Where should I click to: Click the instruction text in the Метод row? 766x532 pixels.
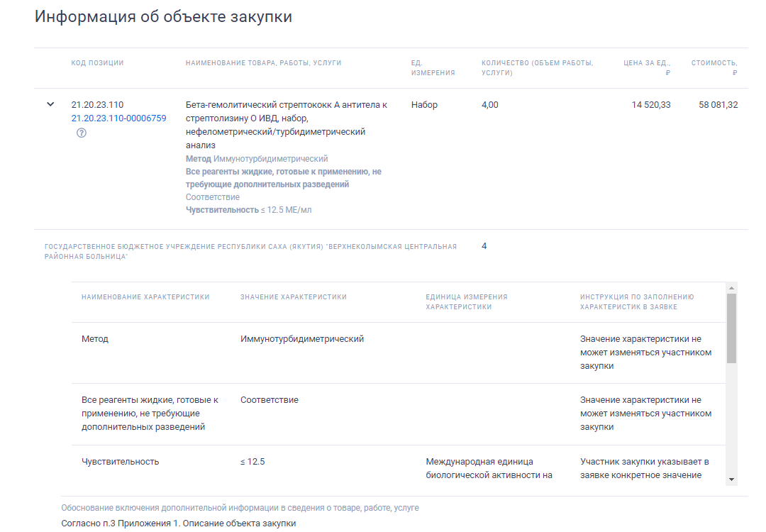(x=645, y=353)
